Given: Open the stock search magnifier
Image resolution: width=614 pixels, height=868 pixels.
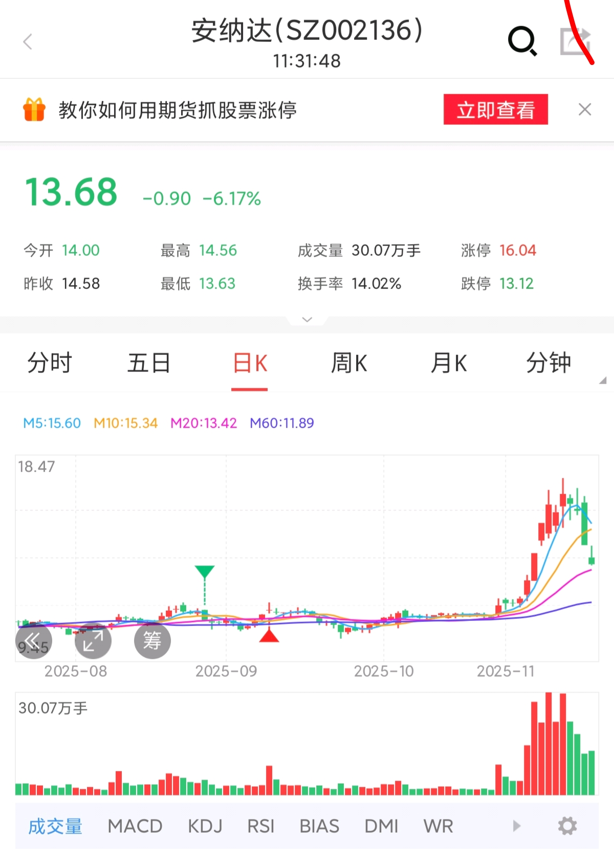Looking at the screenshot, I should pyautogui.click(x=522, y=41).
